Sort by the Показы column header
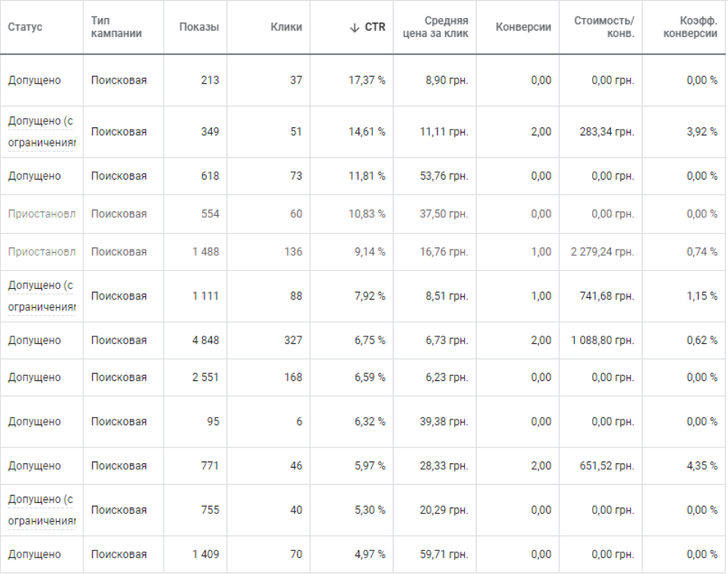The height and width of the screenshot is (574, 728). tap(199, 27)
